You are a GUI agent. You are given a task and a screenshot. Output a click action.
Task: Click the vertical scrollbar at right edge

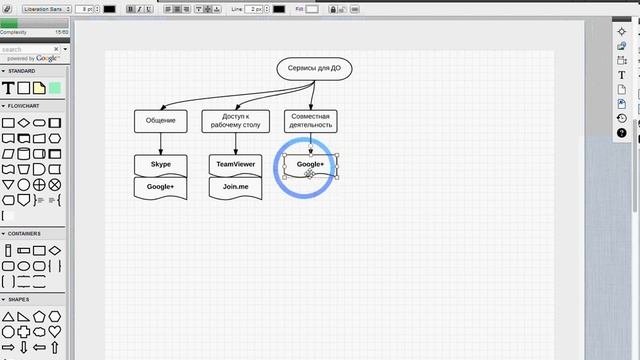635,165
